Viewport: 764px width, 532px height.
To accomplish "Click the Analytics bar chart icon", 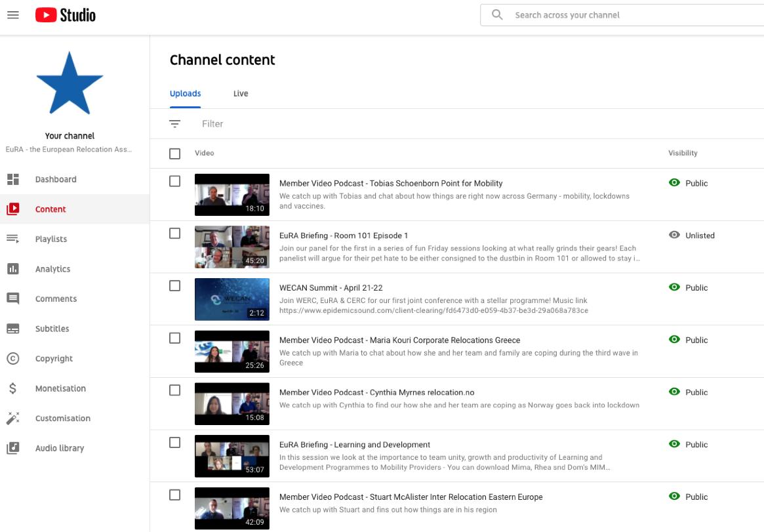I will (x=13, y=269).
